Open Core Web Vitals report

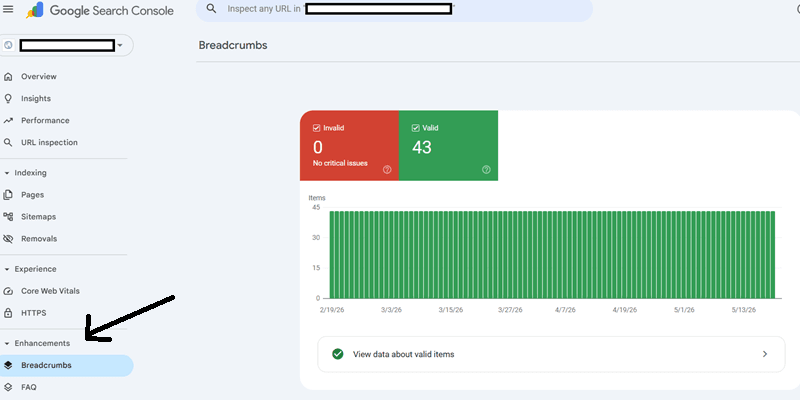tap(50, 291)
